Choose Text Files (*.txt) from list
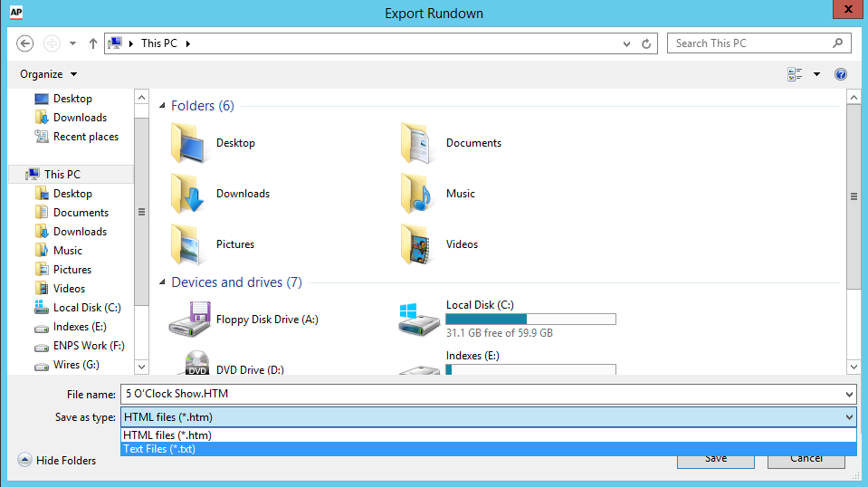 [x=488, y=449]
